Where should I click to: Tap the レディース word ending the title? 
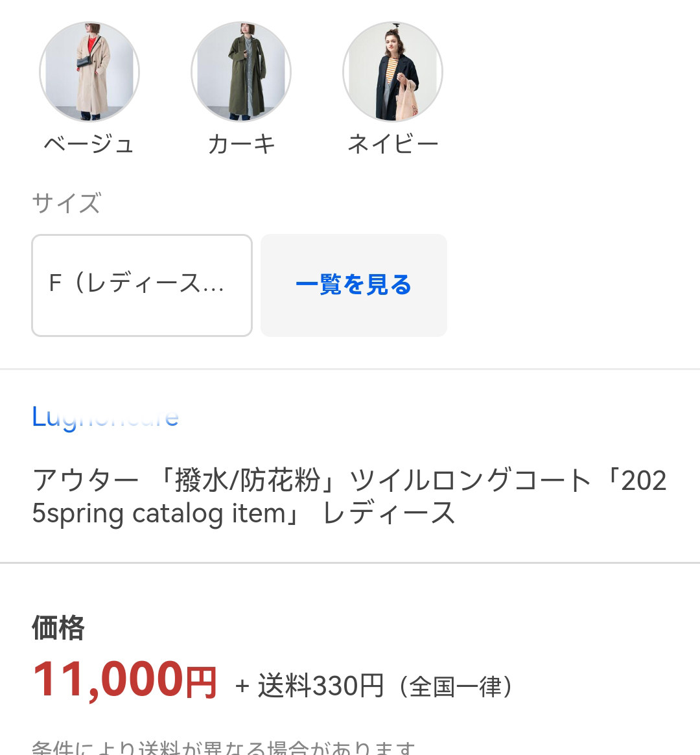coord(389,513)
